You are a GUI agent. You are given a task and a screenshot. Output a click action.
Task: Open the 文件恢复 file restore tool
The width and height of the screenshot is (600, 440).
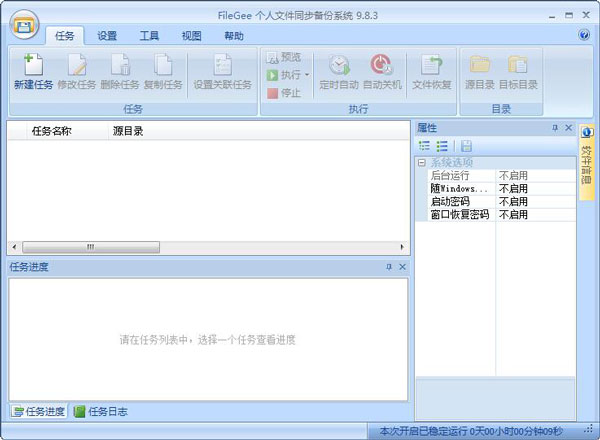pos(432,66)
